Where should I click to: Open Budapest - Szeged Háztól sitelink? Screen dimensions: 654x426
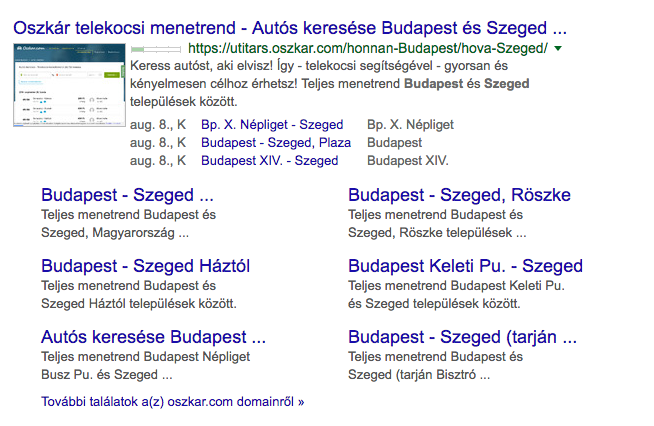click(146, 266)
